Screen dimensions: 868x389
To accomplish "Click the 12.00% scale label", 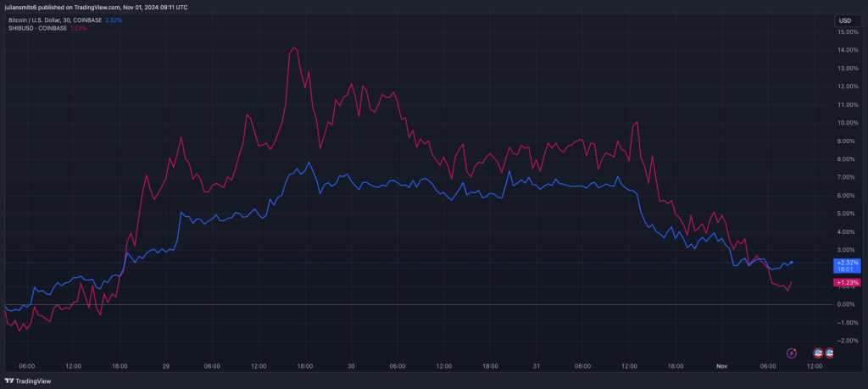I will coord(849,87).
